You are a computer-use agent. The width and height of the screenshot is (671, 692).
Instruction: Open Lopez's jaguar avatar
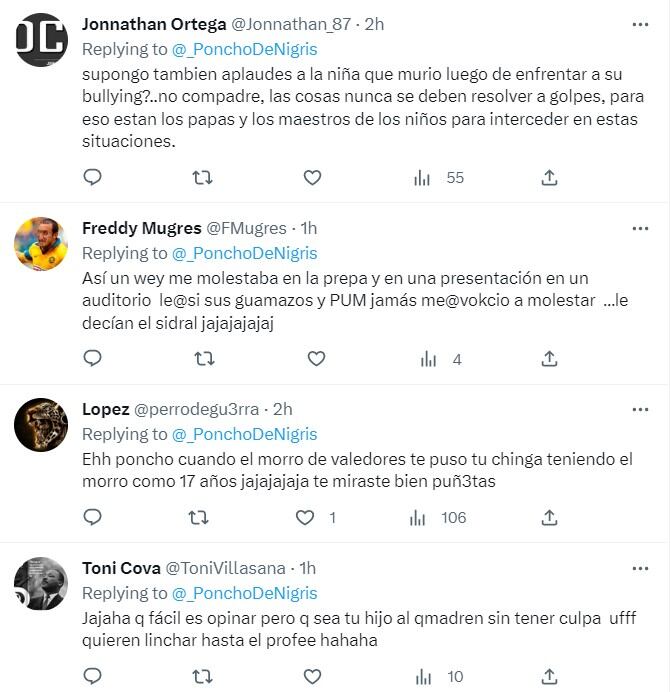41,425
